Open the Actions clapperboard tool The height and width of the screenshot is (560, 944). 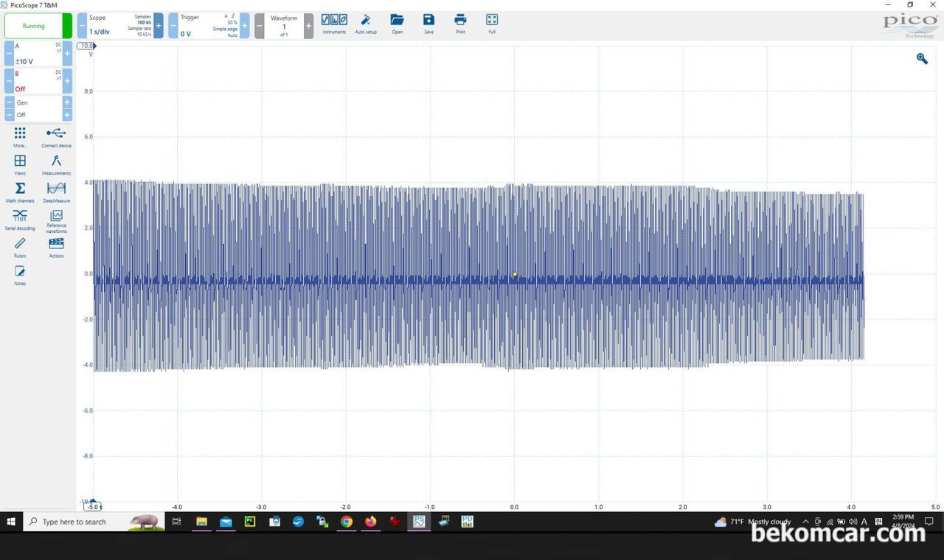56,248
